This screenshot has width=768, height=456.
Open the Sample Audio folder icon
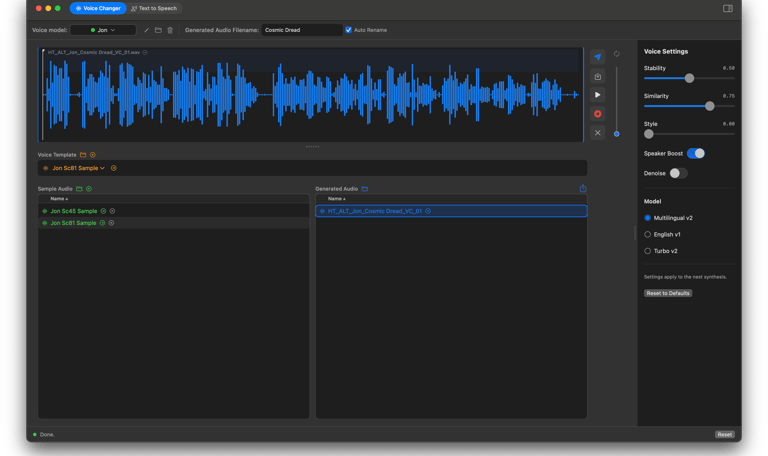coord(79,189)
